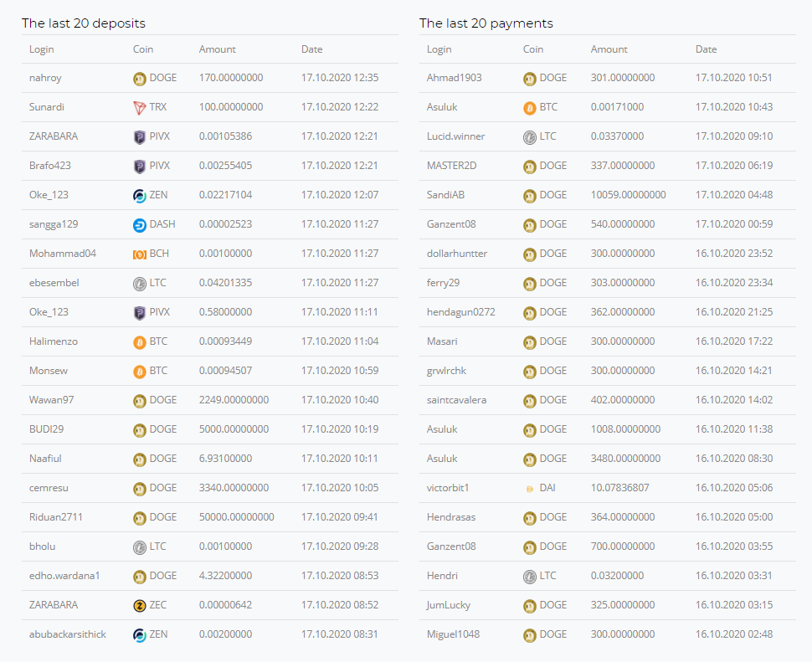
Task: Click the ZEN icon in Oke_123's 12:07 deposit
Action: [x=139, y=196]
